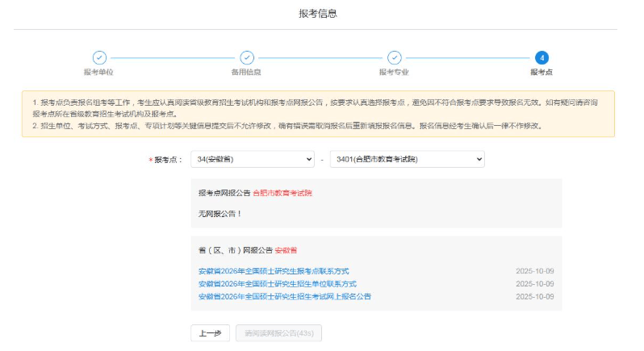Image resolution: width=644 pixels, height=351 pixels.
Task: Click the 报考点网报公告 heading text
Action: (224, 193)
